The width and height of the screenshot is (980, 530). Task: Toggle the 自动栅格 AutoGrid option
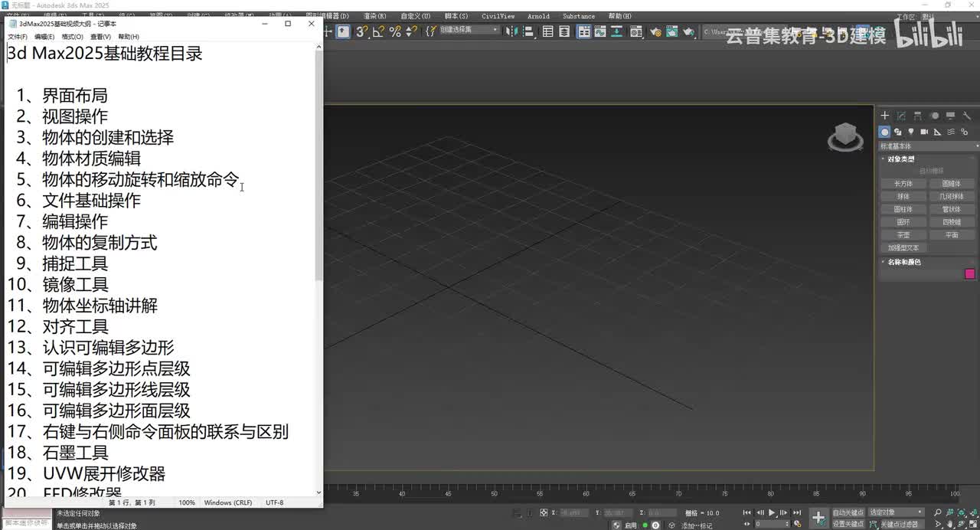coord(931,171)
